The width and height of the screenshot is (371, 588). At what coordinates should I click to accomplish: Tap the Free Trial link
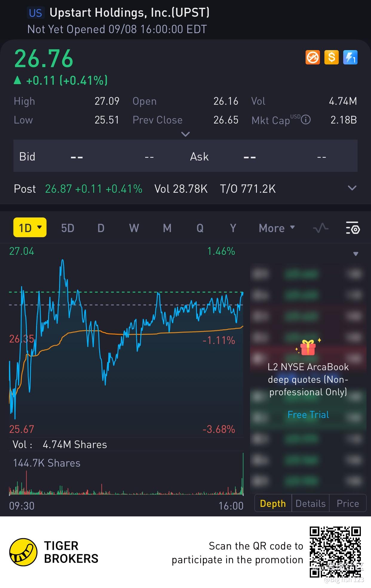click(308, 414)
